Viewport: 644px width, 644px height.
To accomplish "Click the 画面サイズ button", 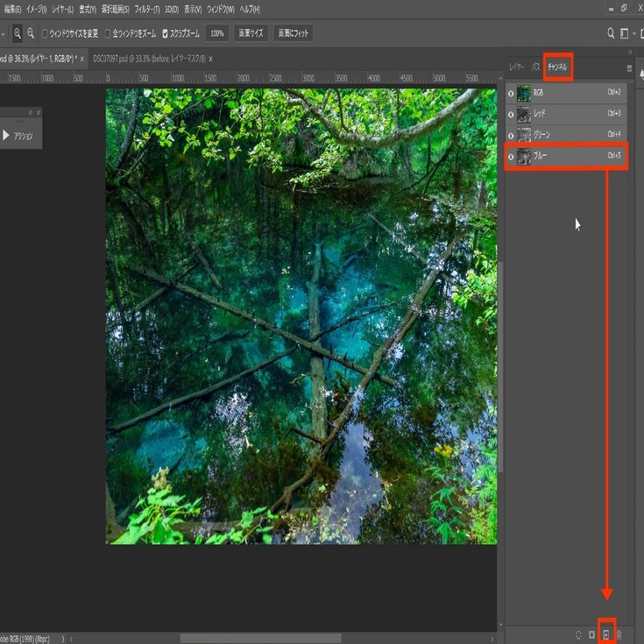I will (251, 33).
